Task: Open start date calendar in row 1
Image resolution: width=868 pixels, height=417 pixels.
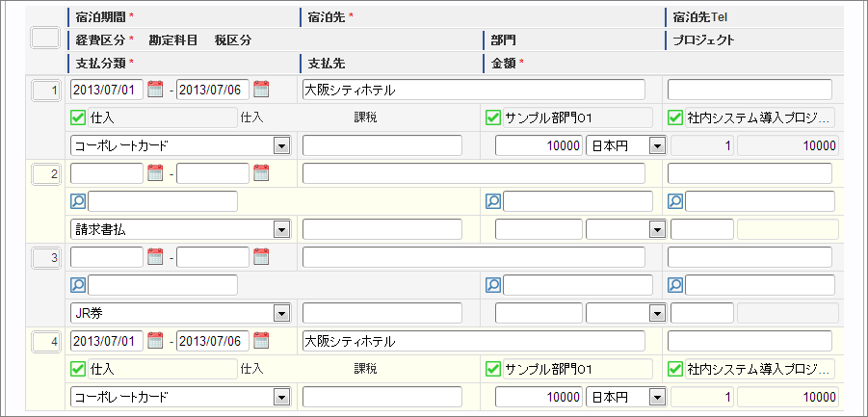Action: click(x=155, y=90)
